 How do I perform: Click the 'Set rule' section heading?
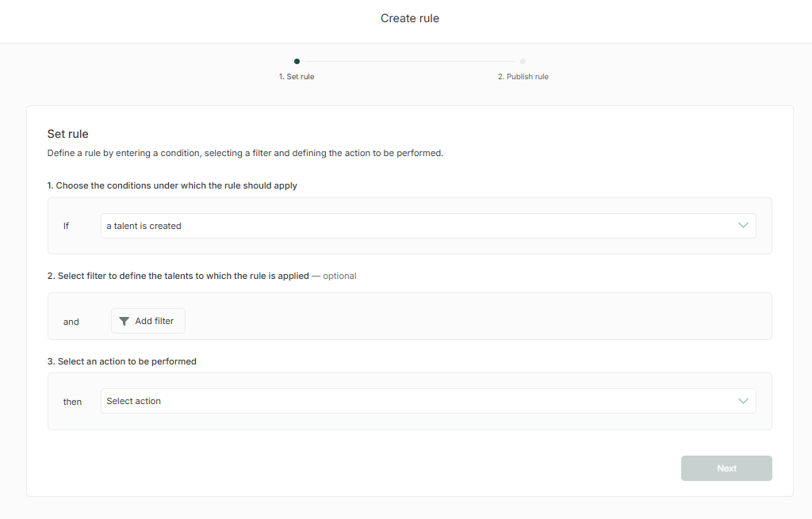pyautogui.click(x=68, y=134)
